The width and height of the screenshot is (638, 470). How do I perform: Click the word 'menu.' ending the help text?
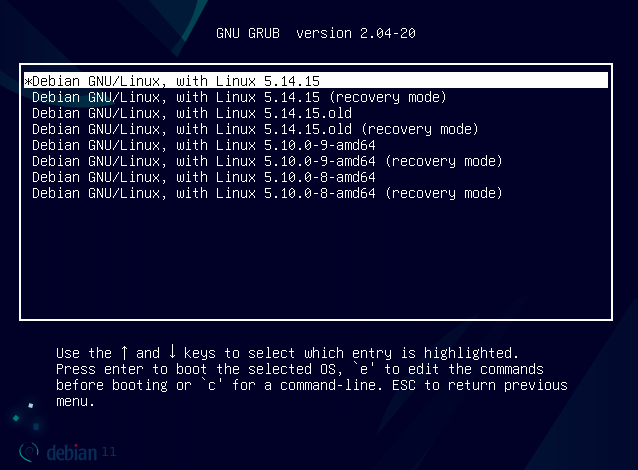tap(75, 401)
